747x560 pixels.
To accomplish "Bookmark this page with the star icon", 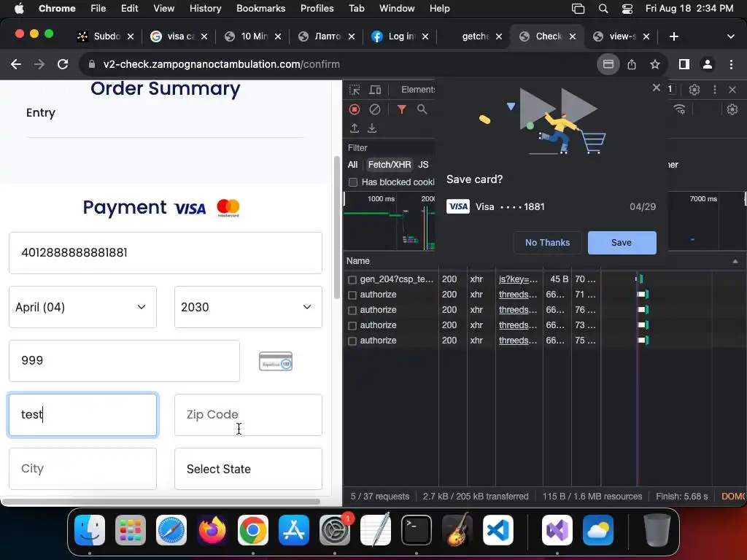I will (655, 64).
